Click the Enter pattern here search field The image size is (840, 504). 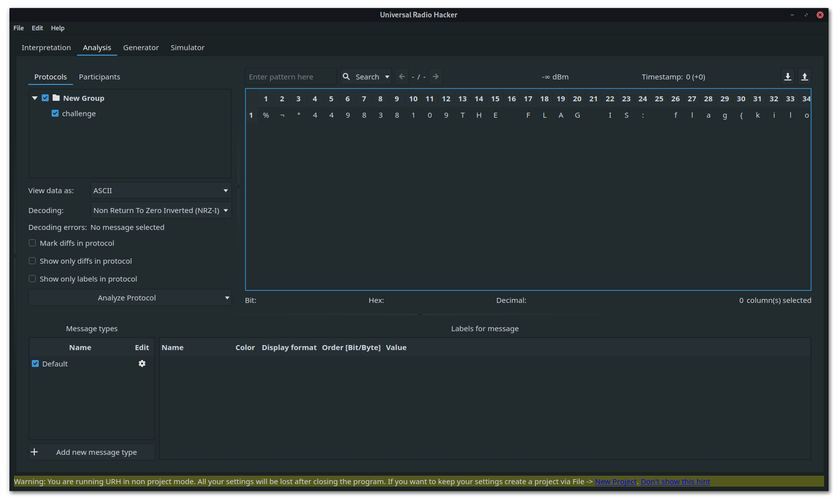pos(291,76)
